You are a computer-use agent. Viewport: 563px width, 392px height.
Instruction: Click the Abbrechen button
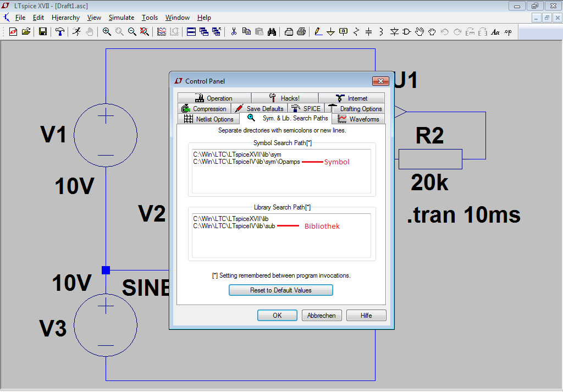(322, 315)
